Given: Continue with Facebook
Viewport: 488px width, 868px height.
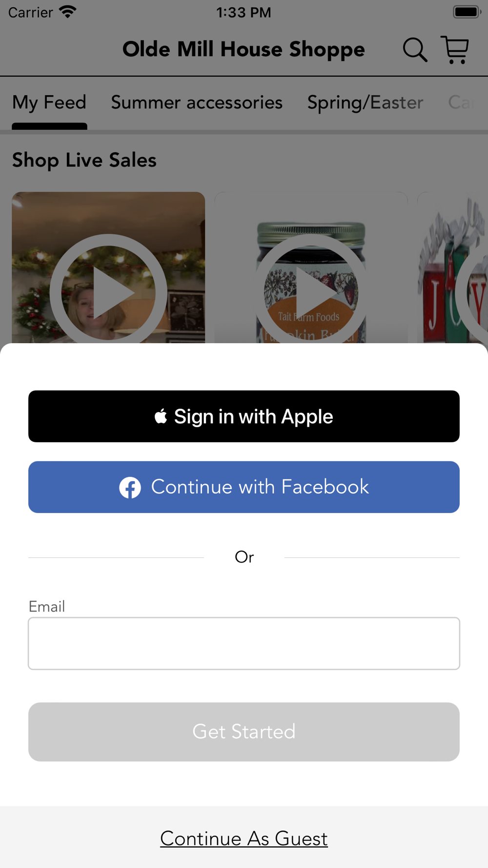Looking at the screenshot, I should point(244,487).
